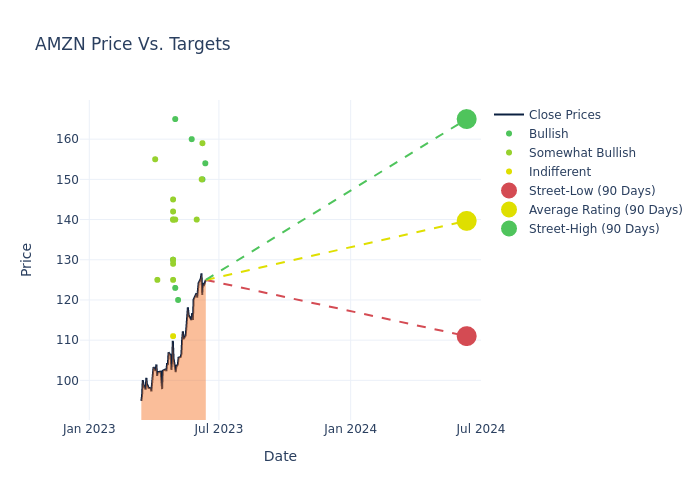Select the large red Street-Low chart marker
Image resolution: width=700 pixels, height=500 pixels.
coord(466,336)
